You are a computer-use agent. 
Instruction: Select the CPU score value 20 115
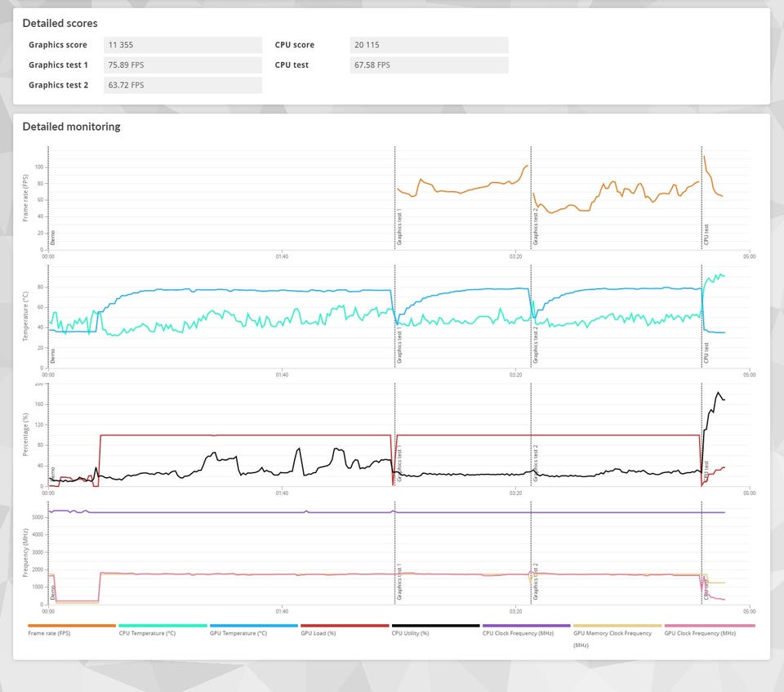(429, 45)
